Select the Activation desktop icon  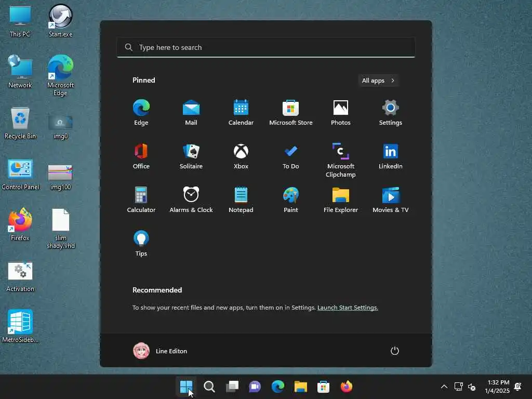point(20,276)
